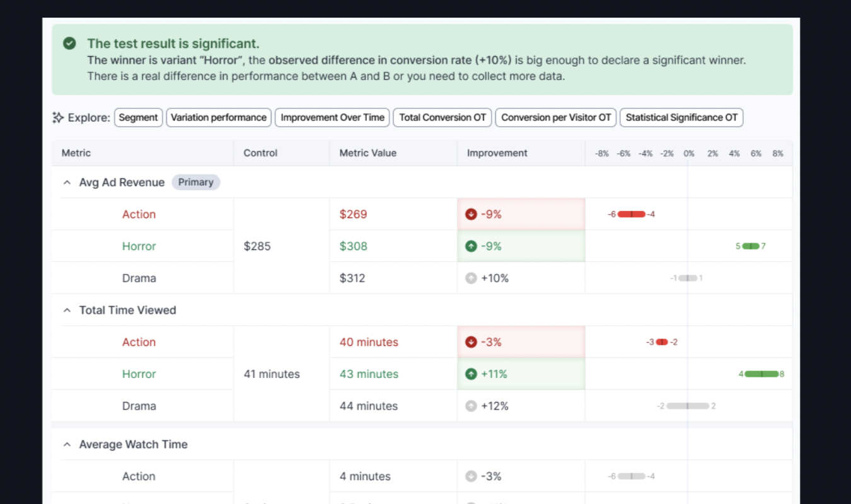Click the gray arrow icon beside Drama +10%
Image resolution: width=851 pixels, height=504 pixels.
[471, 278]
